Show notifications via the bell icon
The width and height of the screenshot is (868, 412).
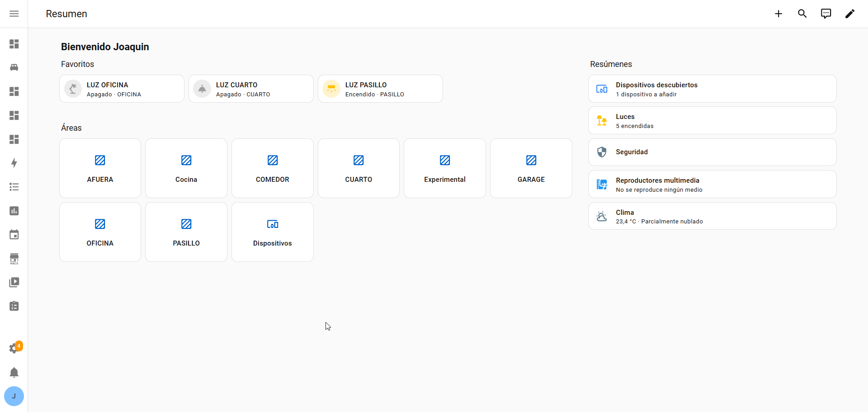tap(14, 372)
